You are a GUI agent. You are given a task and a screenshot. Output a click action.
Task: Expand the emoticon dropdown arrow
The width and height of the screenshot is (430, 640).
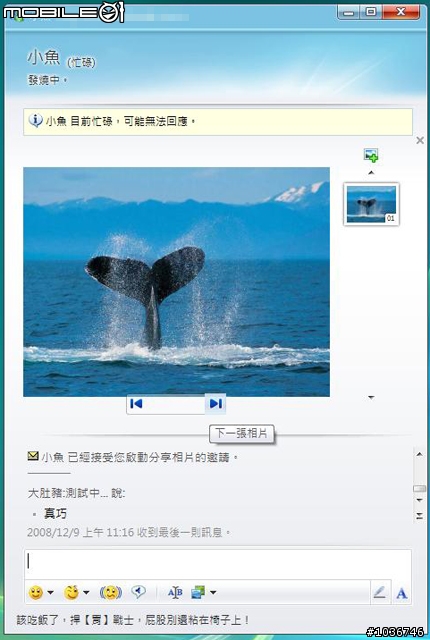(51, 592)
